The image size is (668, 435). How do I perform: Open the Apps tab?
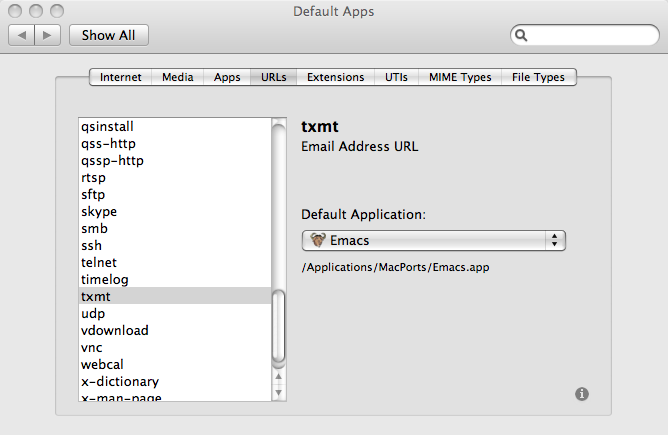coord(227,77)
